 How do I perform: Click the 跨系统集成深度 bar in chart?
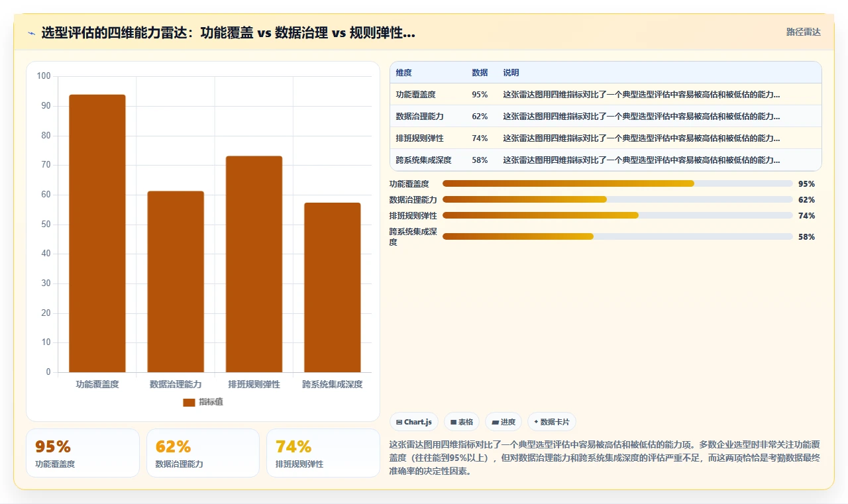click(332, 287)
